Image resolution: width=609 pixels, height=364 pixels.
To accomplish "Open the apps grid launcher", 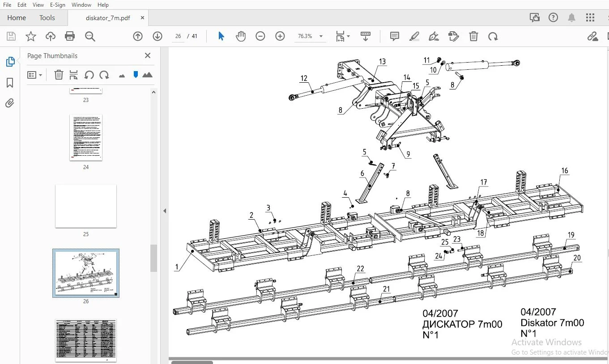I will point(590,18).
